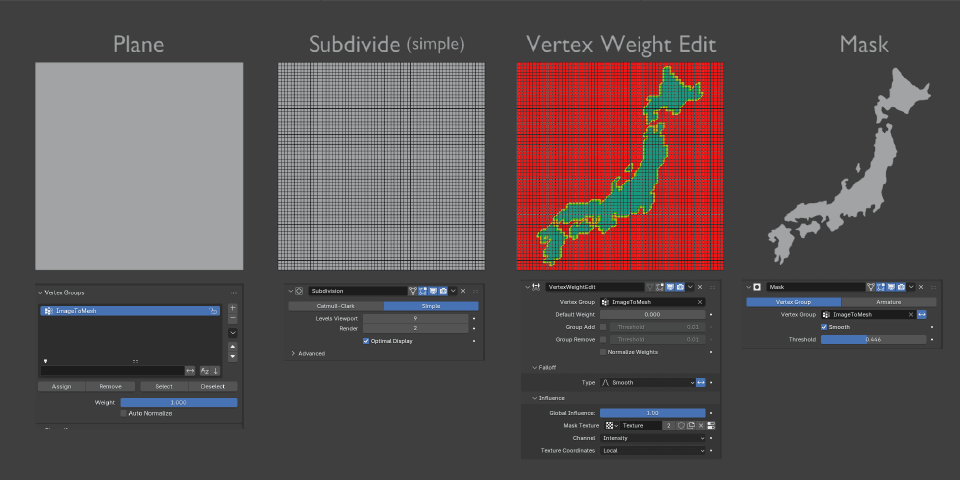
Task: Select Armature mode in Mask modifier
Action: [888, 301]
